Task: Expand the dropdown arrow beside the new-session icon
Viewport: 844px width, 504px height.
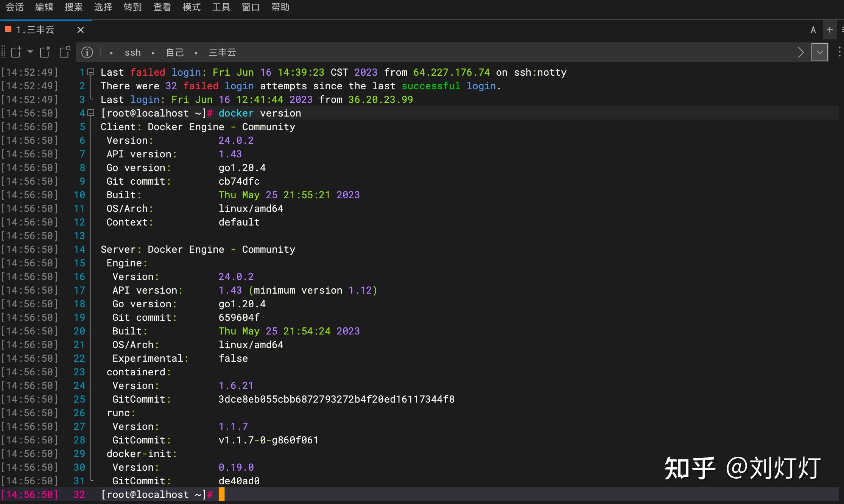Action: tap(30, 52)
